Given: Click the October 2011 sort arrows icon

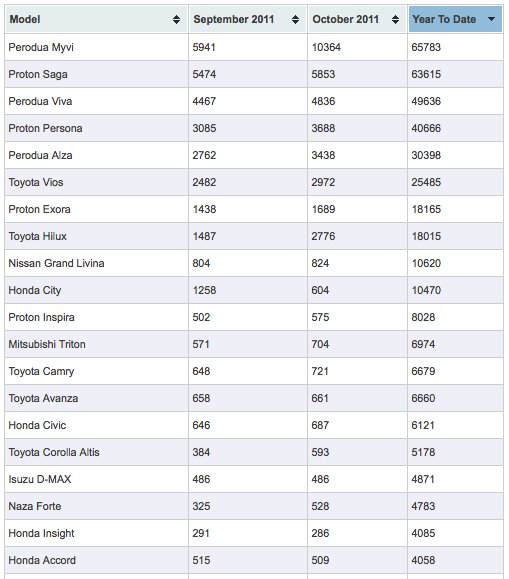Looking at the screenshot, I should (x=396, y=20).
